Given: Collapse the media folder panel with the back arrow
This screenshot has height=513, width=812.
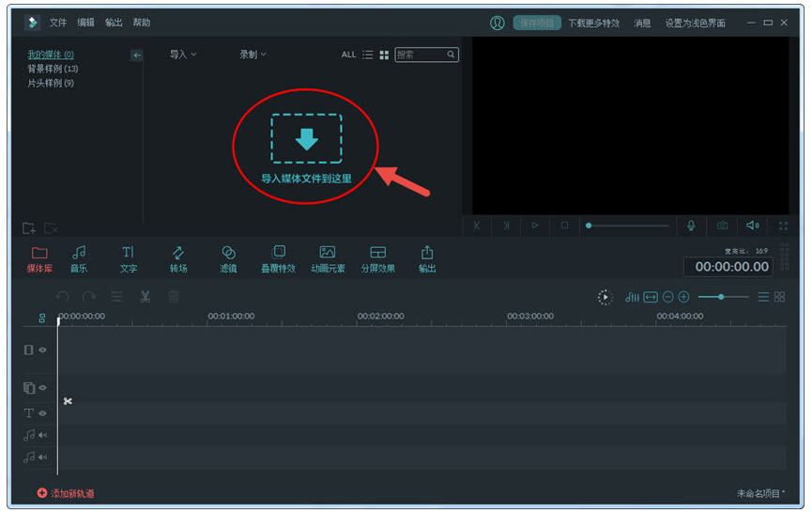Looking at the screenshot, I should [x=137, y=54].
